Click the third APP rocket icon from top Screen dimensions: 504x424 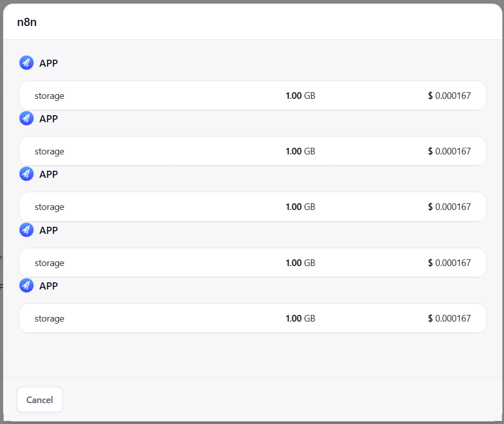[26, 174]
